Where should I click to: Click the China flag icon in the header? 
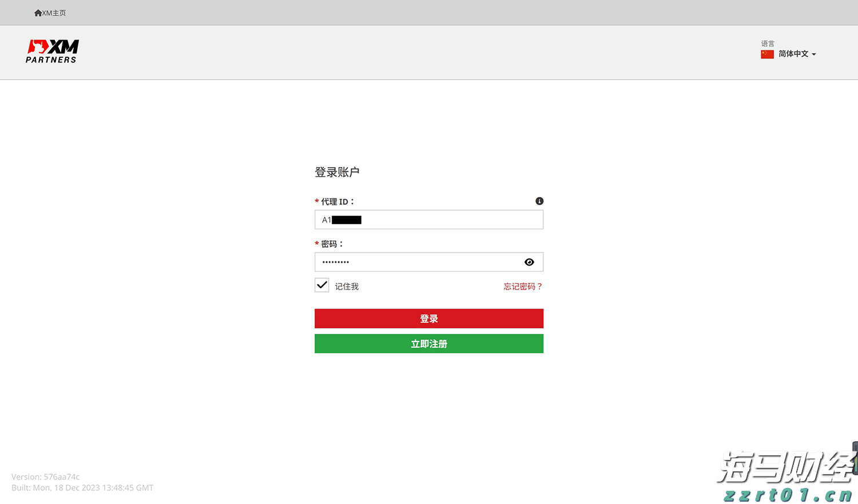point(767,54)
